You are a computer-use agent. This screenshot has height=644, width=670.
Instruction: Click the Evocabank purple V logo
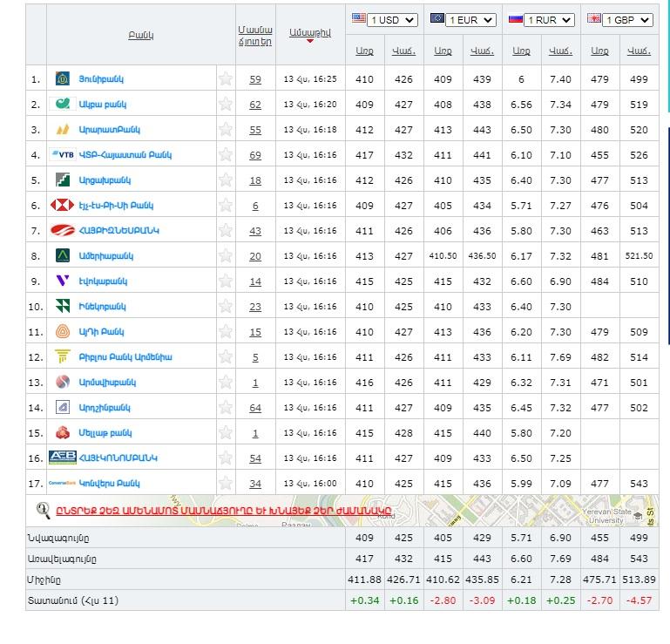[62, 281]
